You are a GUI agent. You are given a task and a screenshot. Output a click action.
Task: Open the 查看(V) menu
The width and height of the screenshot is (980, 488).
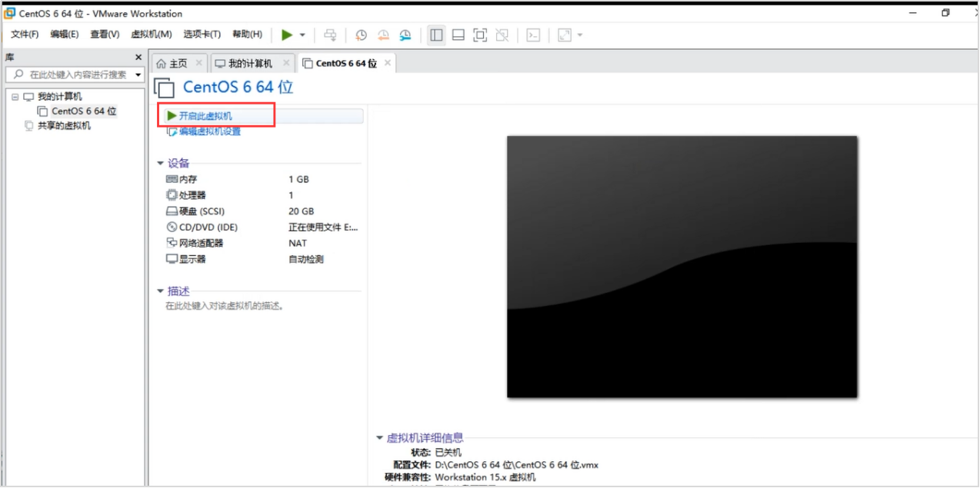[x=105, y=35]
